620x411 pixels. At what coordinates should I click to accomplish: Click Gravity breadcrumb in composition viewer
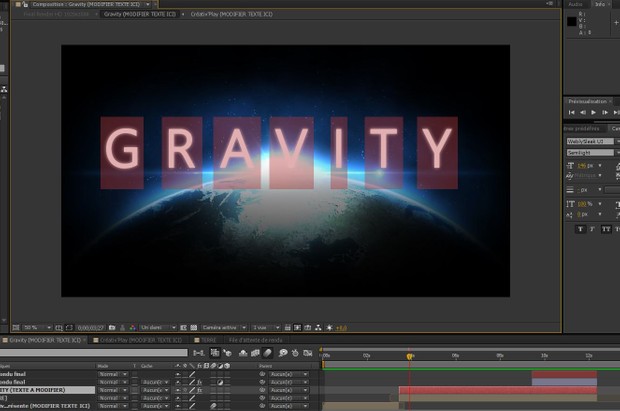(140, 14)
